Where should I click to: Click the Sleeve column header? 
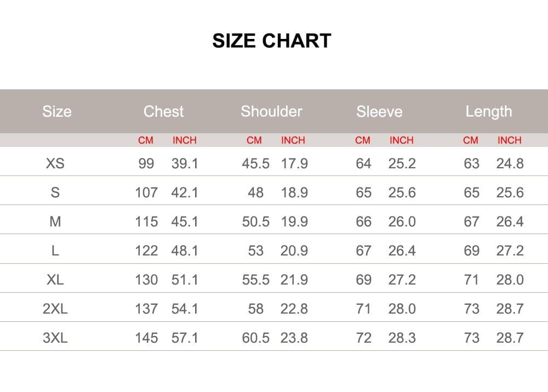pos(379,112)
